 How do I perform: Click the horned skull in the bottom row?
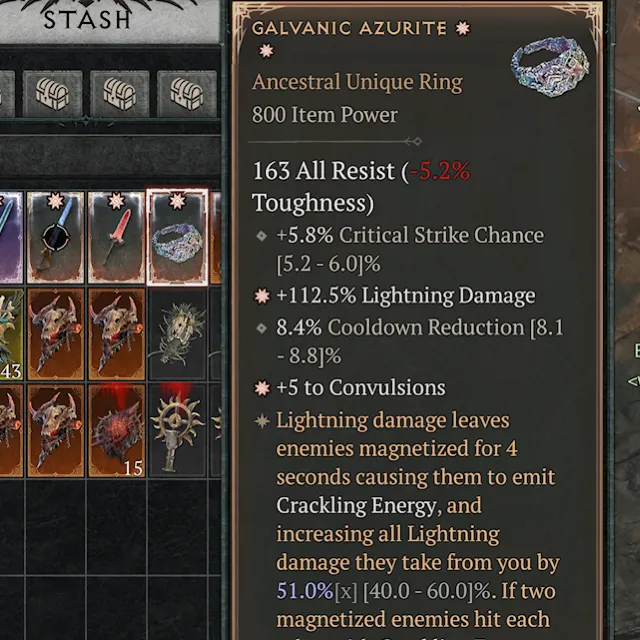[x=56, y=431]
